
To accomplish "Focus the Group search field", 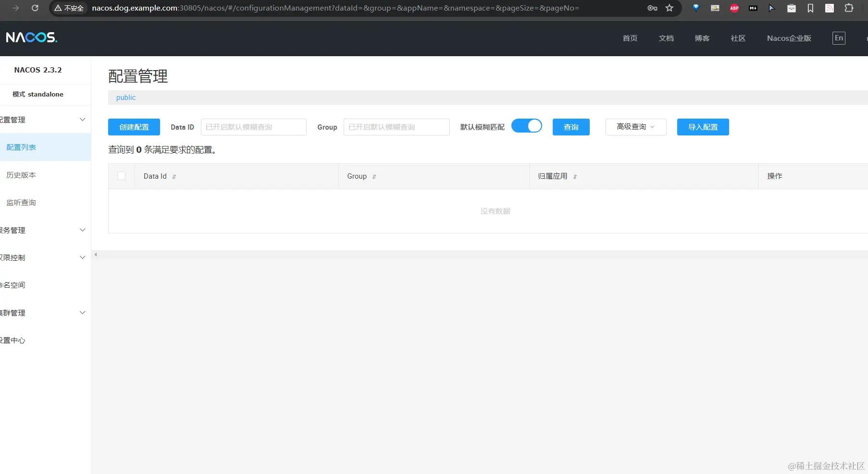I will click(x=397, y=127).
